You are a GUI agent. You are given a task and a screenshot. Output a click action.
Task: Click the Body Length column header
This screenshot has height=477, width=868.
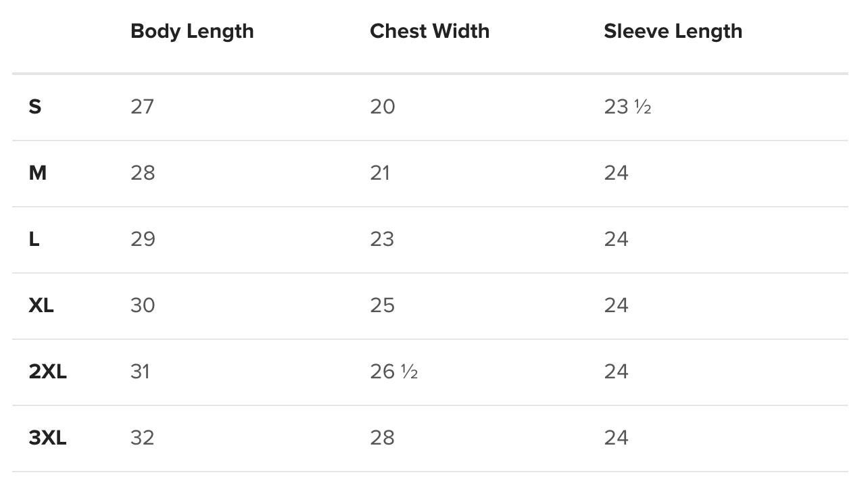pyautogui.click(x=192, y=31)
